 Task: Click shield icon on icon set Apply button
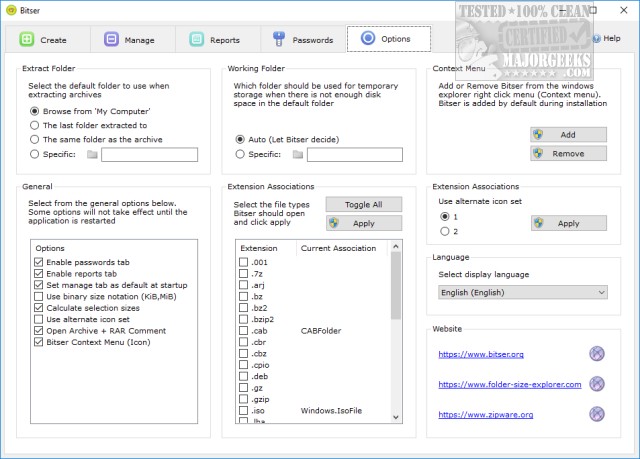539,223
